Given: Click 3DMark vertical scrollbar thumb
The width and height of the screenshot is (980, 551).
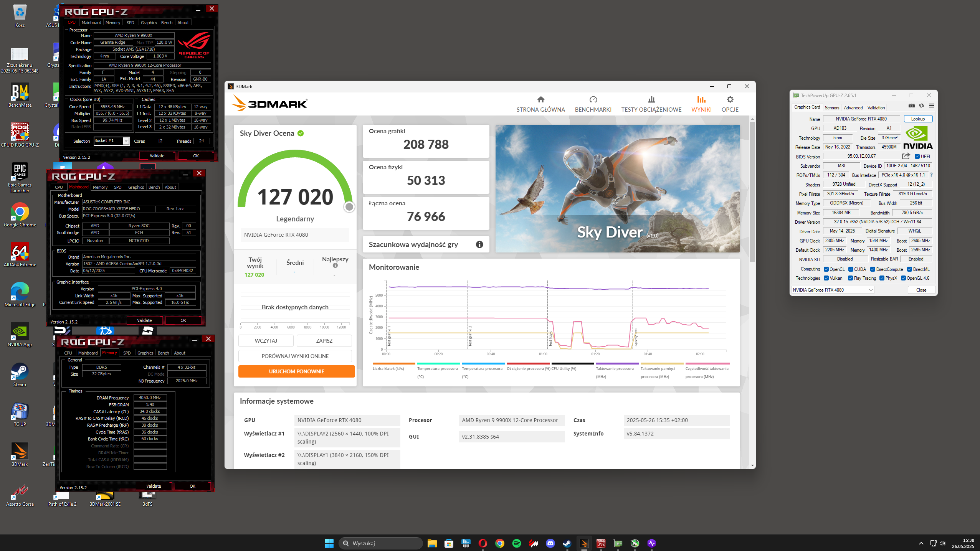Looking at the screenshot, I should tap(752, 192).
